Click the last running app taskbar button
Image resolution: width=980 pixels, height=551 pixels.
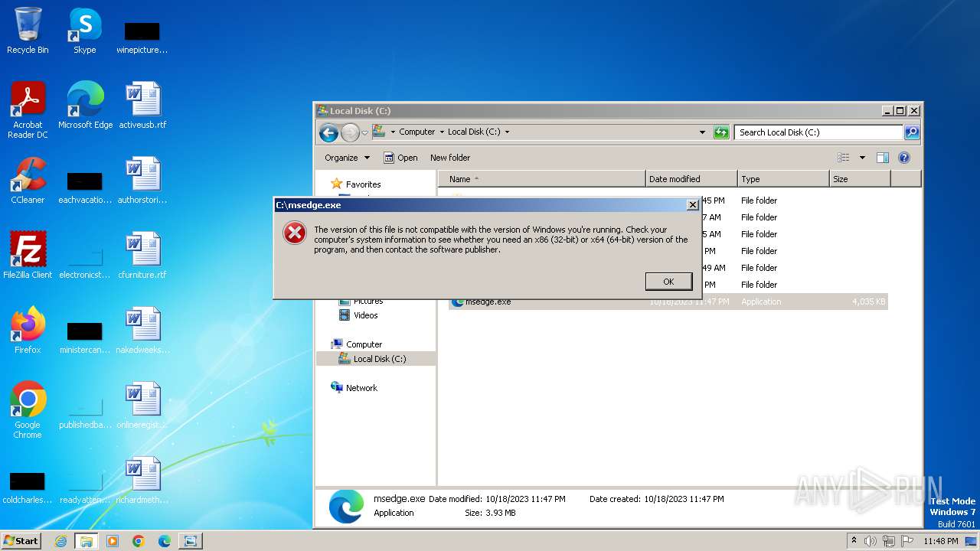[x=190, y=541]
